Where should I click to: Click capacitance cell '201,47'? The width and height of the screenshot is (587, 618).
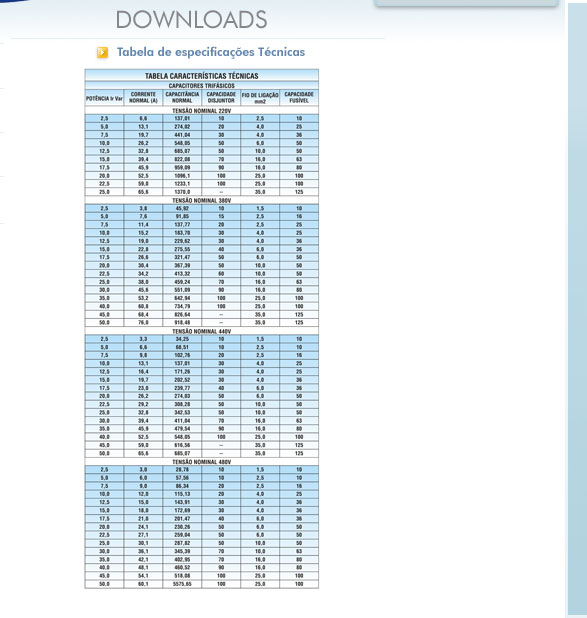(182, 519)
